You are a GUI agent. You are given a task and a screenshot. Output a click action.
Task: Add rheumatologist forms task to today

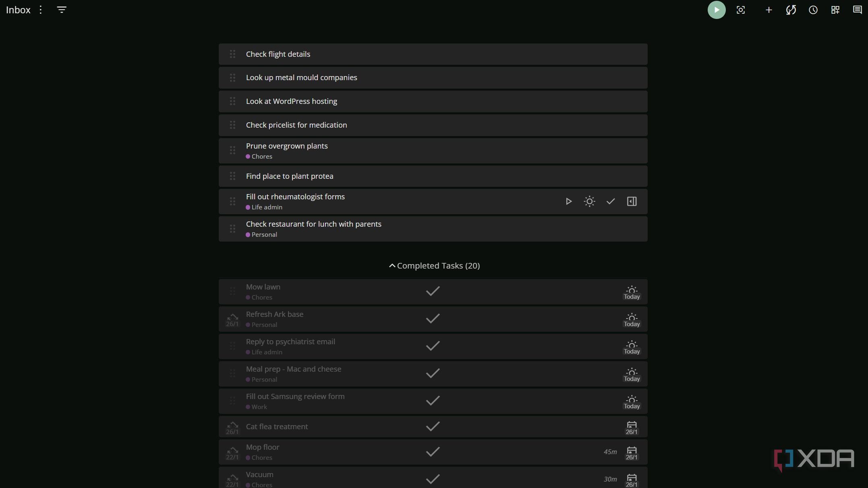589,201
